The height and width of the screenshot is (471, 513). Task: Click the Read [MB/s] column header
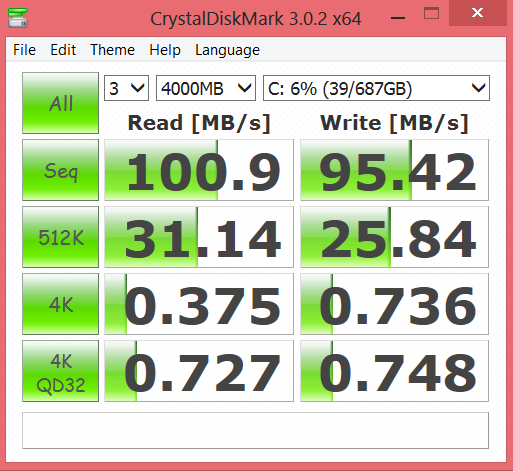point(199,123)
